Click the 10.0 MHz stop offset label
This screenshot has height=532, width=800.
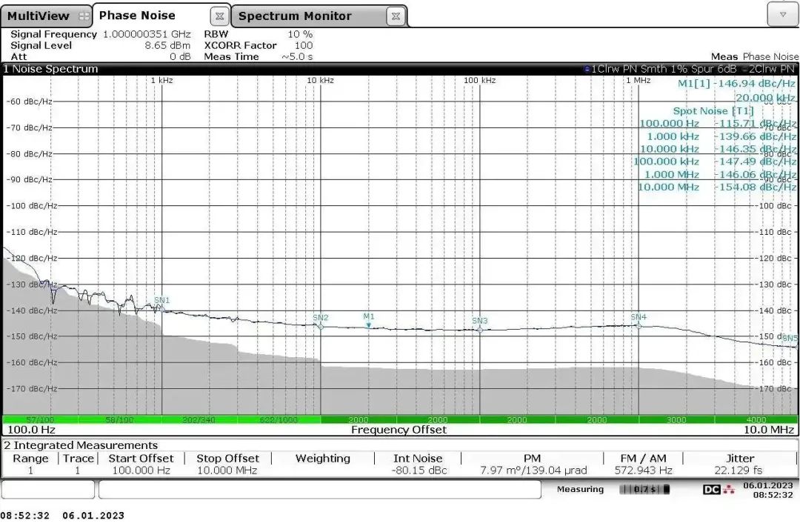click(x=768, y=430)
